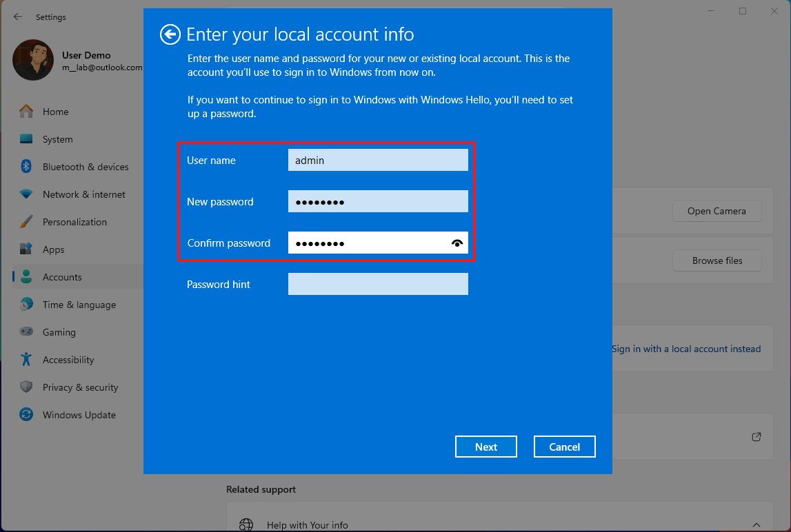
Task: Open the external link icon near Related settings
Action: pos(756,436)
